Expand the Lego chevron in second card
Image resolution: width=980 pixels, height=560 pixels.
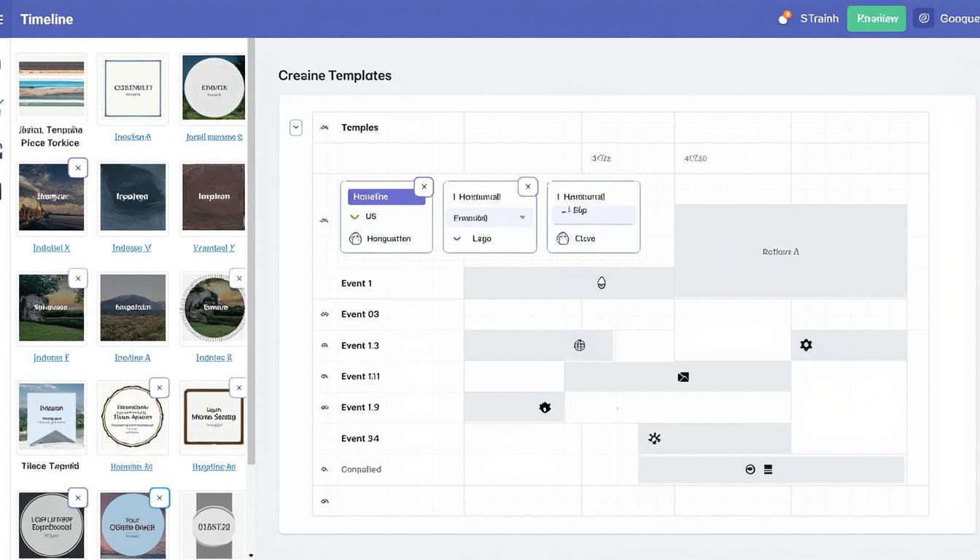[x=457, y=238]
